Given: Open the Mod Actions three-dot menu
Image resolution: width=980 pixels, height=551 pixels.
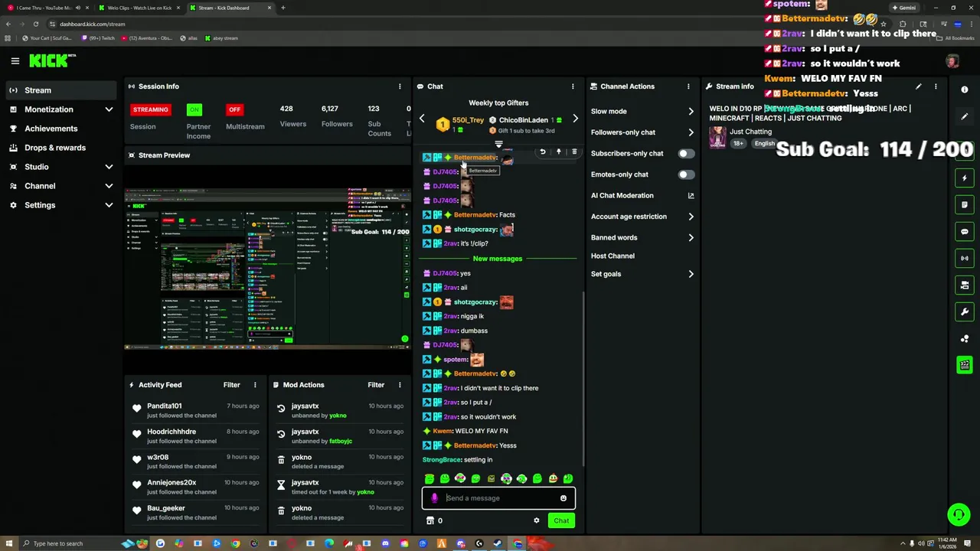Looking at the screenshot, I should (399, 385).
